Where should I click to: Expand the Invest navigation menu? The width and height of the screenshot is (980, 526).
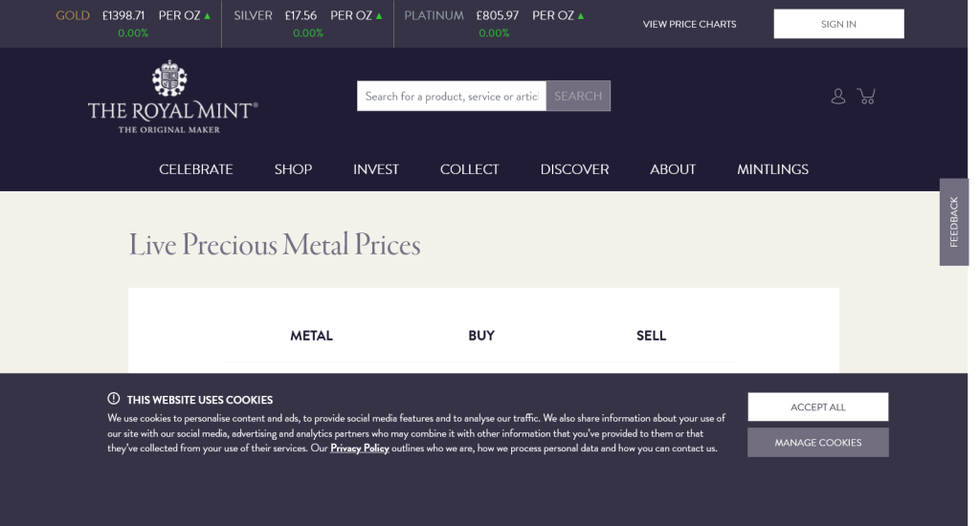point(376,169)
